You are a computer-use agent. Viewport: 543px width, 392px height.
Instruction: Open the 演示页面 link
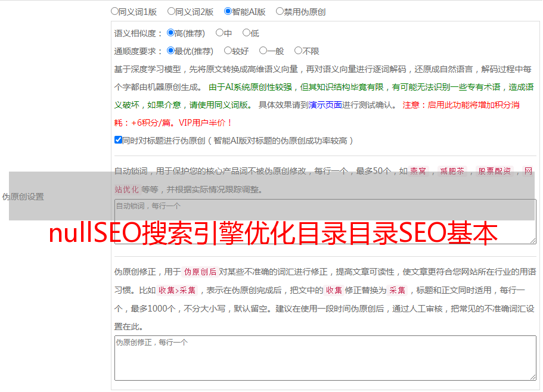click(325, 105)
